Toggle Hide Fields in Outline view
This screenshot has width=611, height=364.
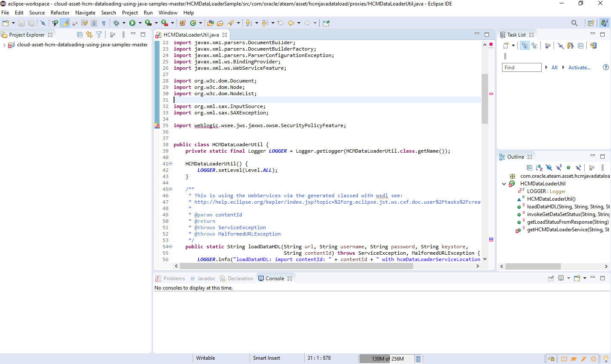549,168
